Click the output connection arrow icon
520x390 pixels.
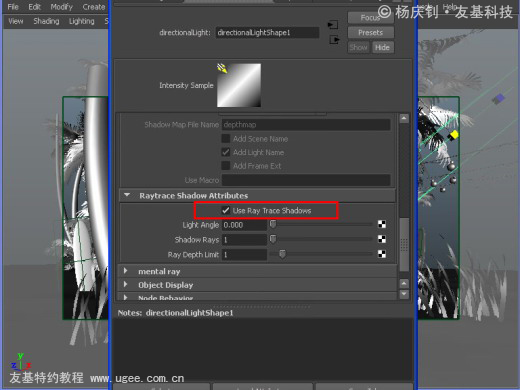coord(334,40)
